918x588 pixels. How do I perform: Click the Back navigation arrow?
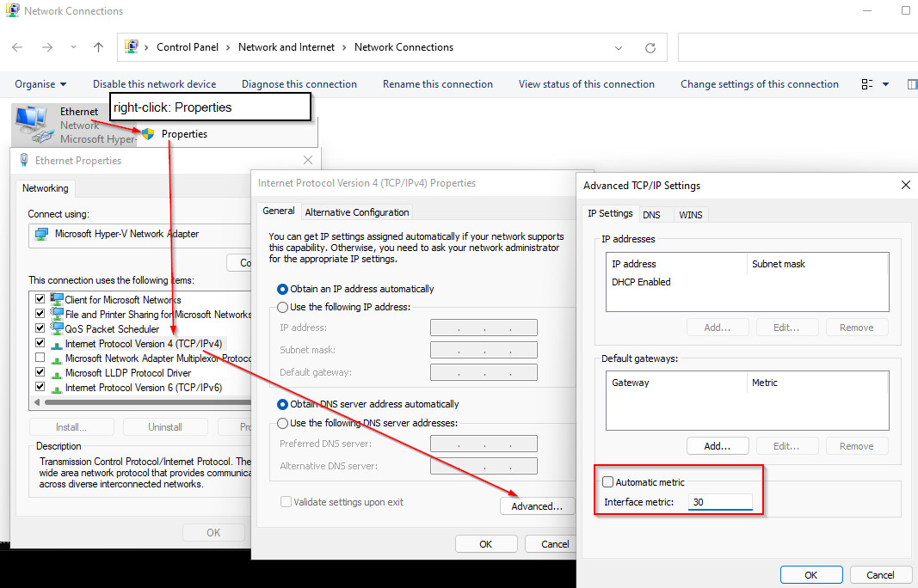[x=17, y=47]
